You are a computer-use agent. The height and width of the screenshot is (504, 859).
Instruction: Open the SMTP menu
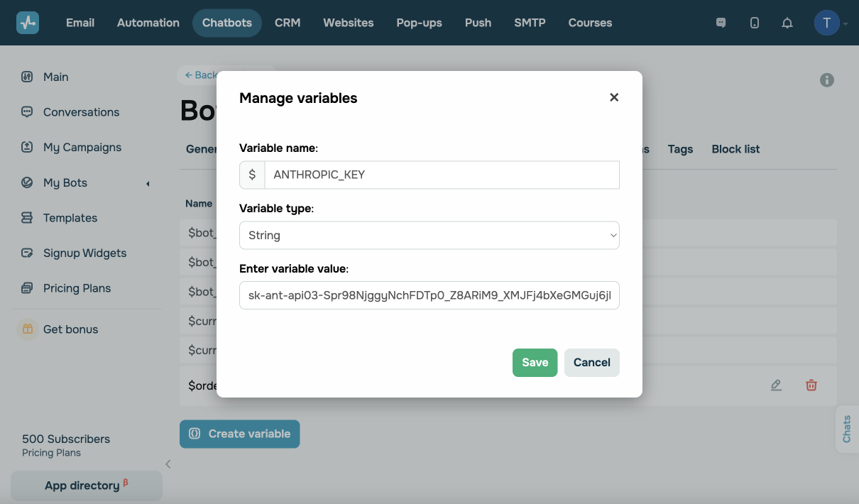click(530, 23)
